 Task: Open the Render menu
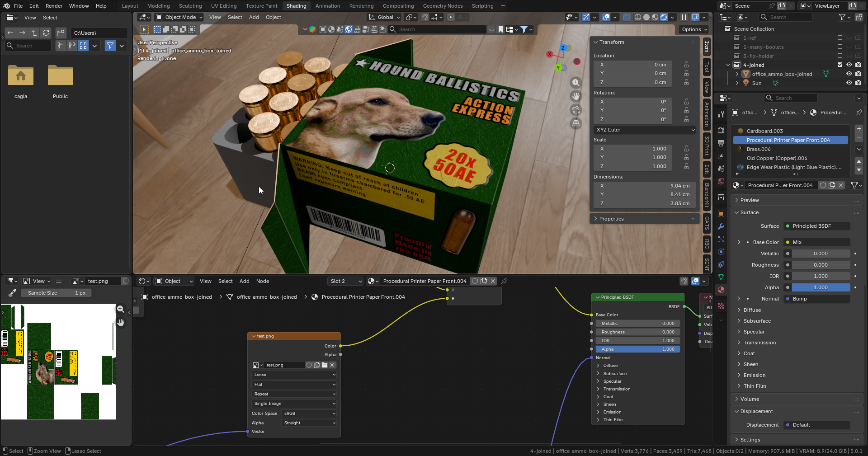point(54,6)
